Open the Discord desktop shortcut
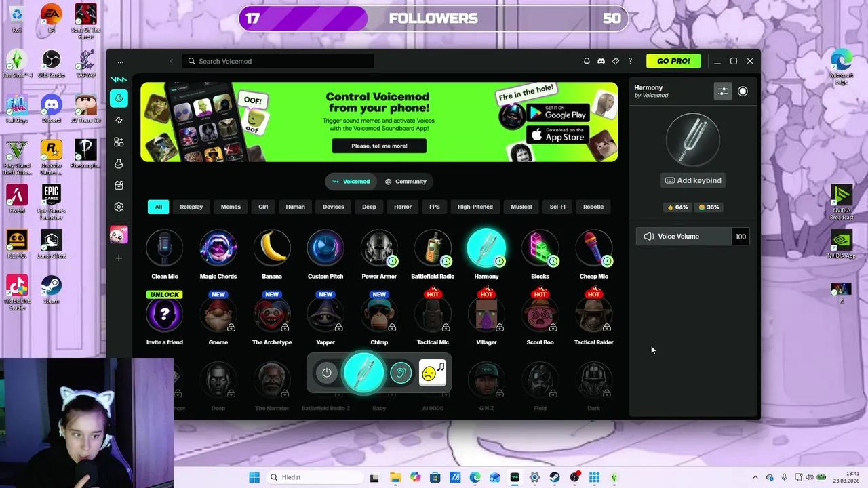Image resolution: width=868 pixels, height=488 pixels. click(51, 108)
